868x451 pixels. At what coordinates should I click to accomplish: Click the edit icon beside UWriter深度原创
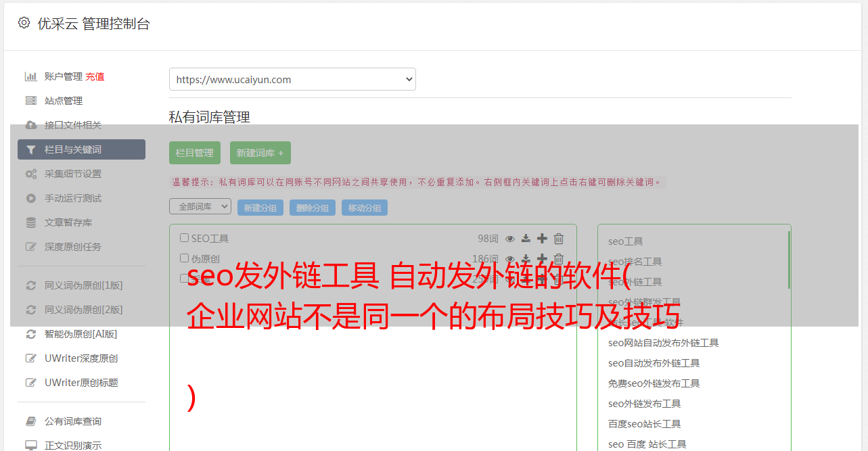click(x=31, y=358)
